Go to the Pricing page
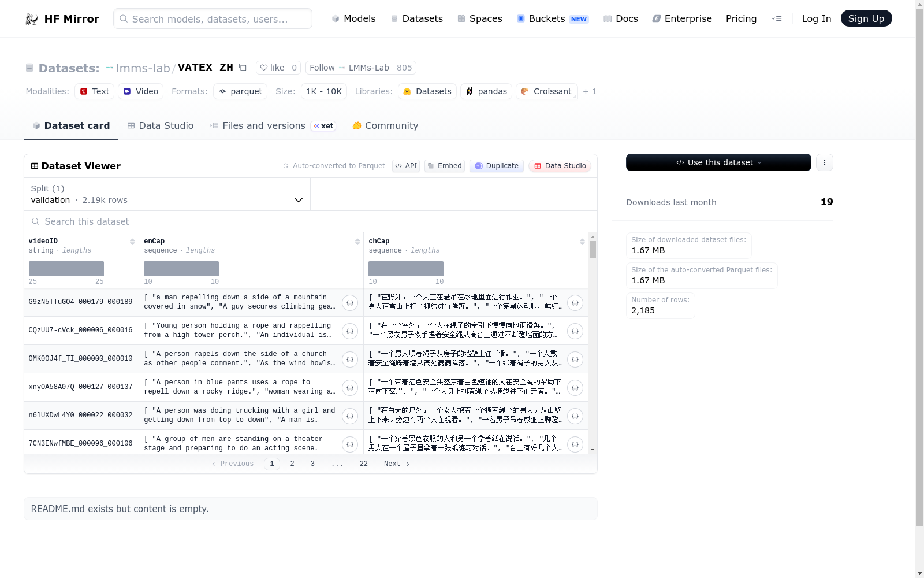Image resolution: width=924 pixels, height=578 pixels. point(741,19)
